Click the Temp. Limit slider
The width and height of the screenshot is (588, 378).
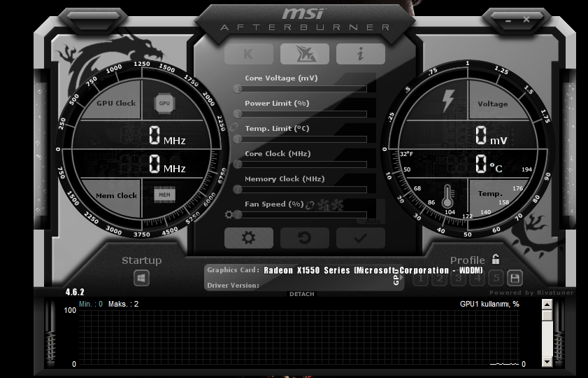click(x=300, y=139)
